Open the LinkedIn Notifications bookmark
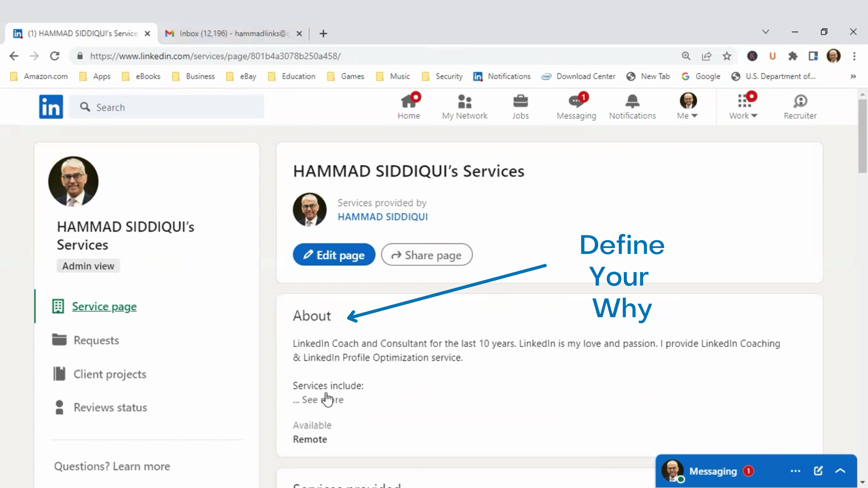 pyautogui.click(x=502, y=76)
